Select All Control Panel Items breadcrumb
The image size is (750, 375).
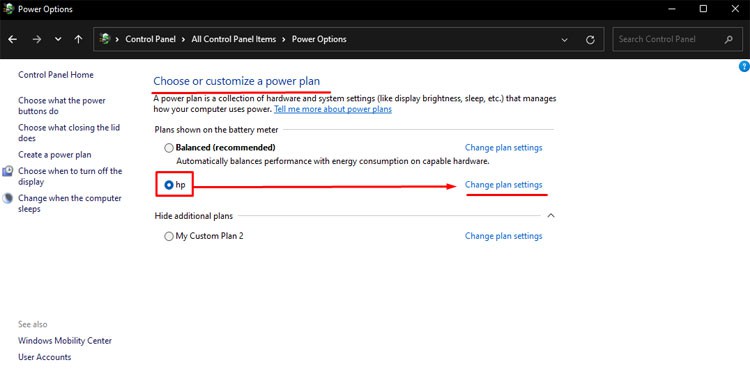233,39
